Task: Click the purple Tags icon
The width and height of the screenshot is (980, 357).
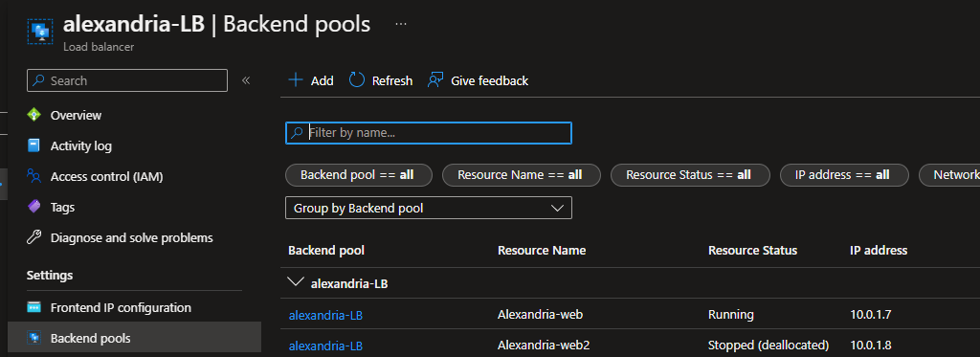Action: coord(33,207)
